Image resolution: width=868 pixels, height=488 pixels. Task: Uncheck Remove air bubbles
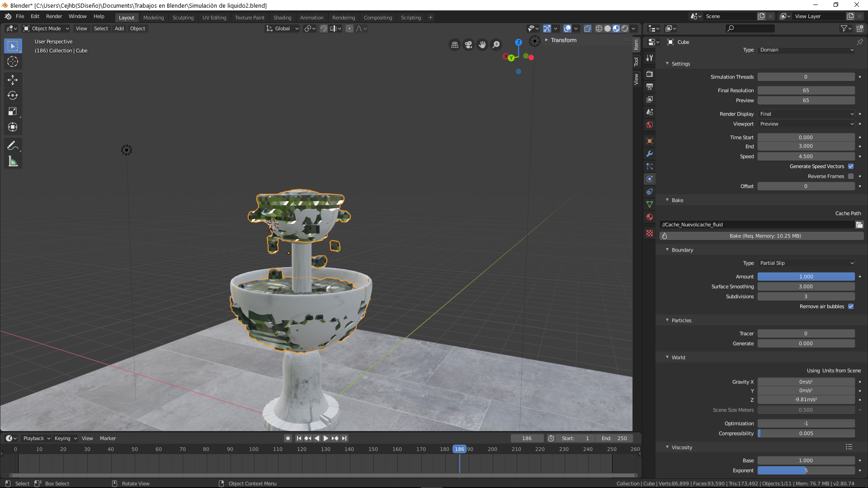click(x=851, y=306)
